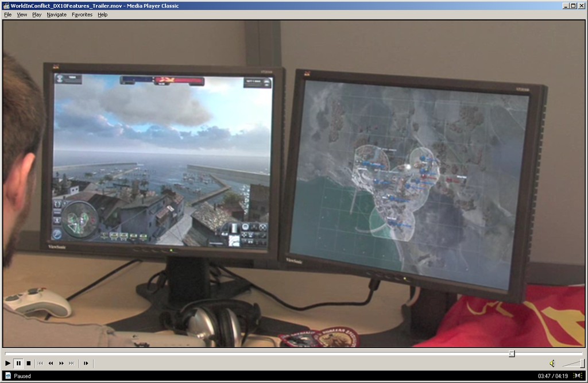Screen dimensions: 588x383
Task: Click the 'Paused' status text
Action: 22,376
